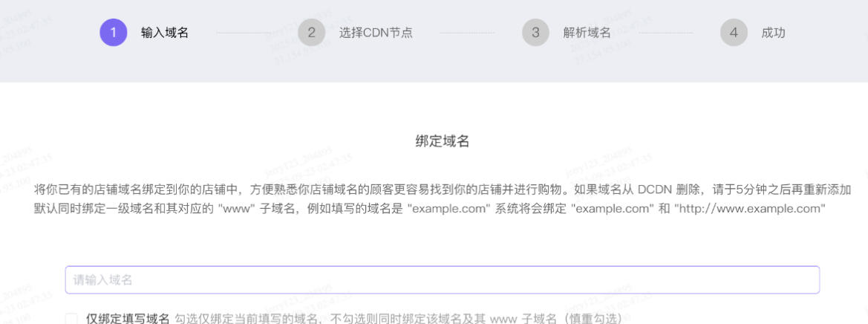Screen dimensions: 868x324
Task: Click the 绑定域名 heading
Action: pos(442,141)
